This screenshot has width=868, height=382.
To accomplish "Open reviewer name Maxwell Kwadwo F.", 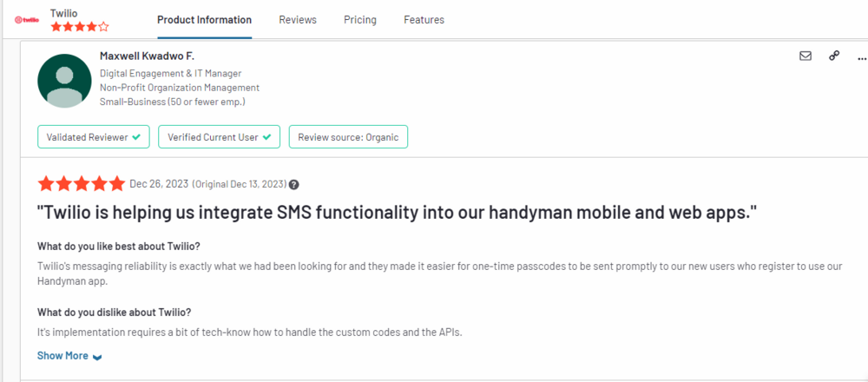I will [x=148, y=56].
